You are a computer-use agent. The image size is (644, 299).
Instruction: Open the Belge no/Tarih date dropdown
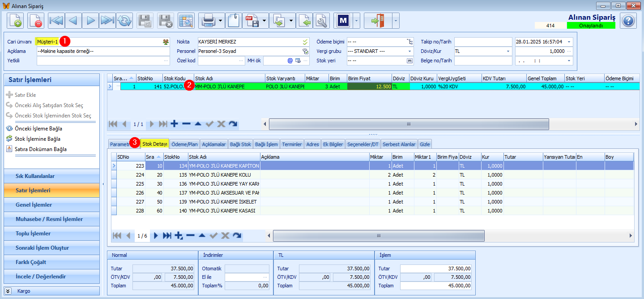tap(569, 61)
